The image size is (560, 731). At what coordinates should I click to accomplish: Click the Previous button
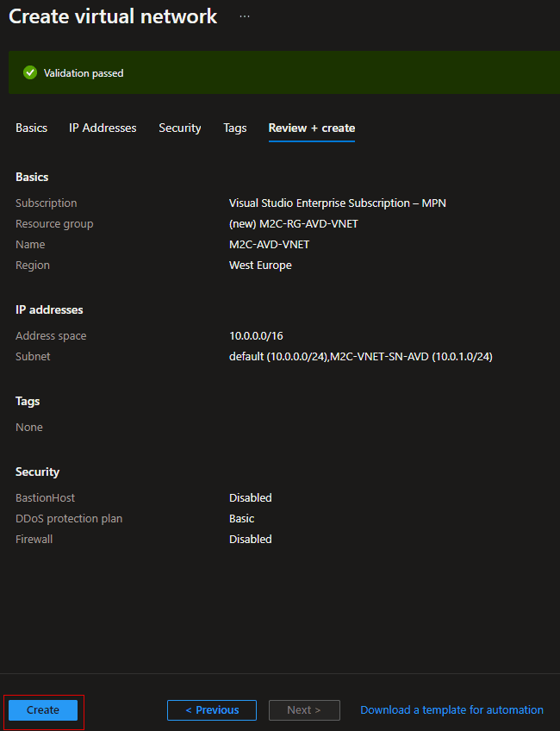tap(212, 710)
